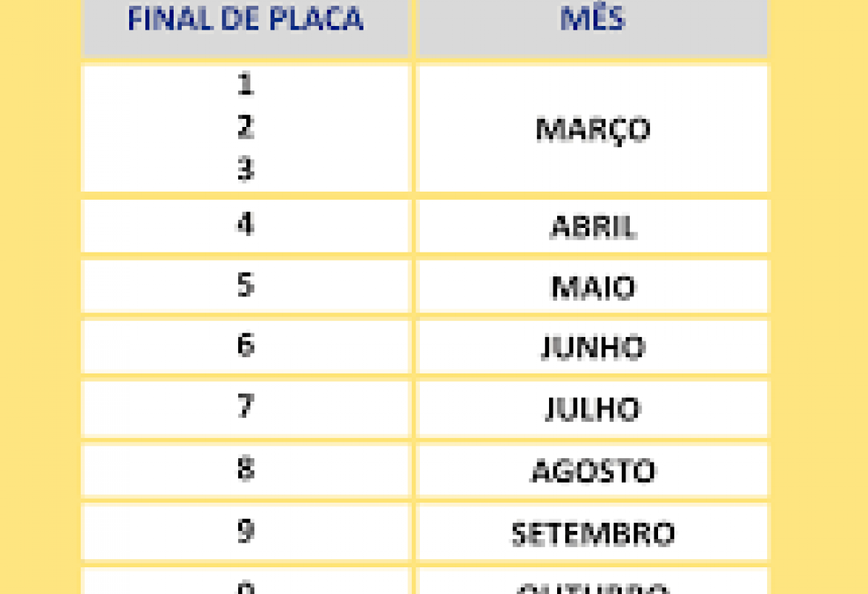The image size is (868, 594).
Task: Click the MÊS column header
Action: pyautogui.click(x=593, y=21)
